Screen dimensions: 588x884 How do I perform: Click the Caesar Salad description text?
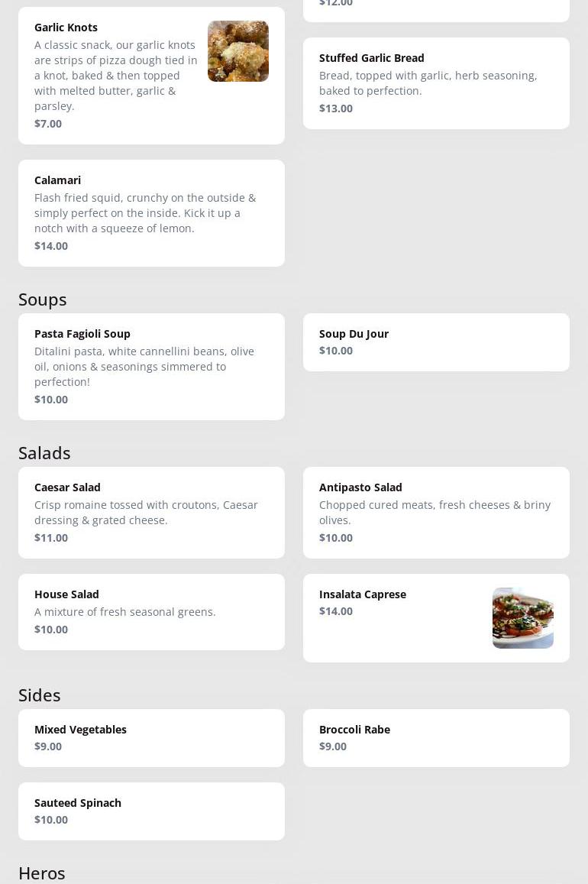point(146,513)
